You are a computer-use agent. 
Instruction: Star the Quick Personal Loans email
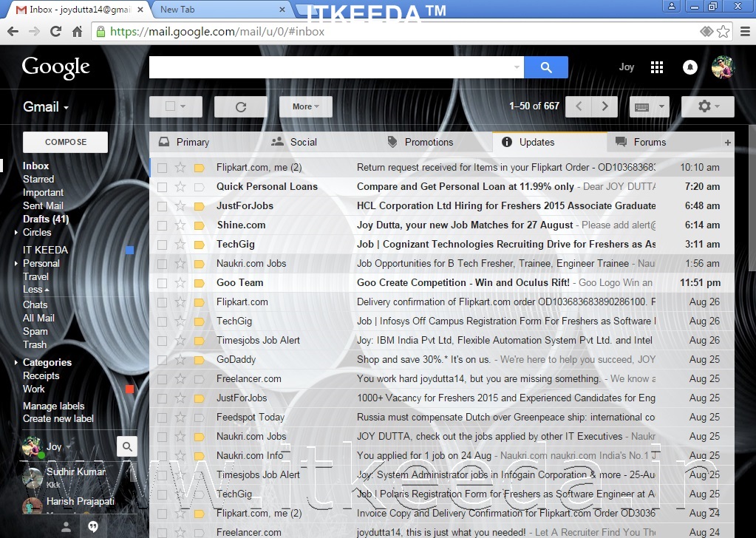click(x=180, y=186)
